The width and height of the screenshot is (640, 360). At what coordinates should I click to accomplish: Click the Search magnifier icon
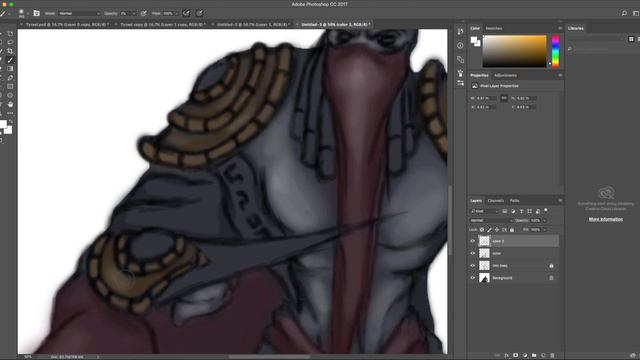coord(624,13)
